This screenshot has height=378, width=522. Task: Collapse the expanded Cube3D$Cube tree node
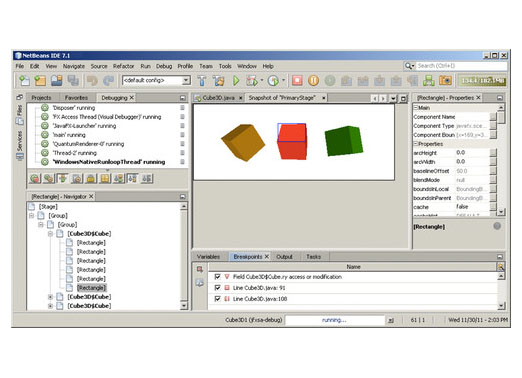(x=50, y=234)
